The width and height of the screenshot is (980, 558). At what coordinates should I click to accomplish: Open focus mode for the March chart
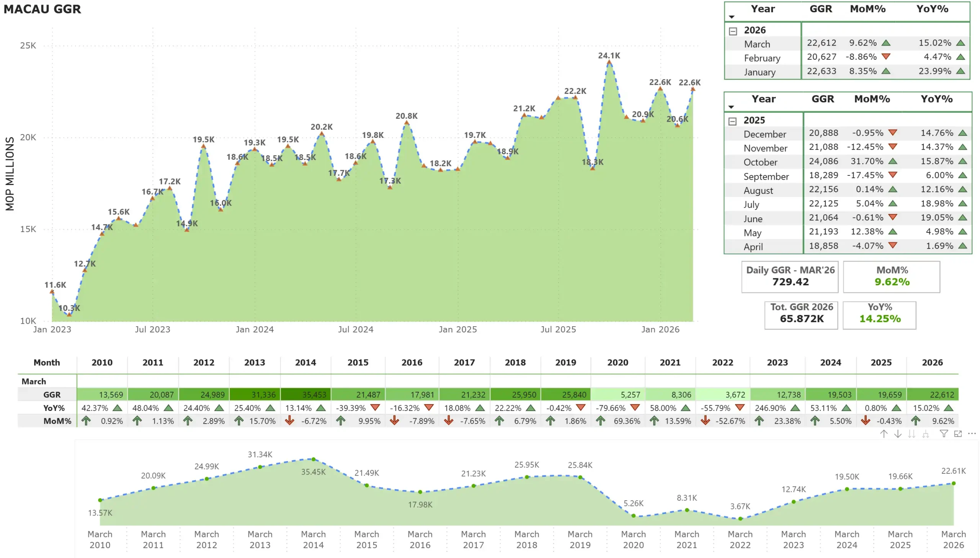pyautogui.click(x=958, y=434)
